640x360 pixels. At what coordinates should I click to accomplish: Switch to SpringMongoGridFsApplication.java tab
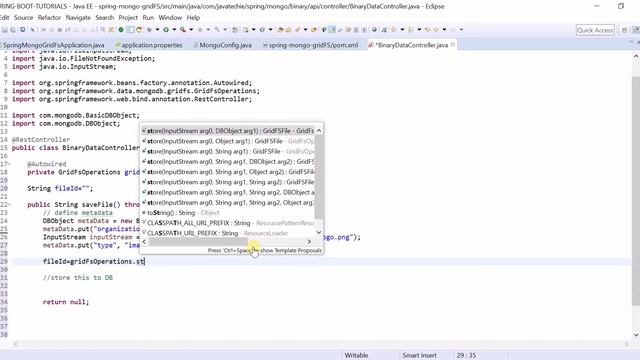pos(53,45)
